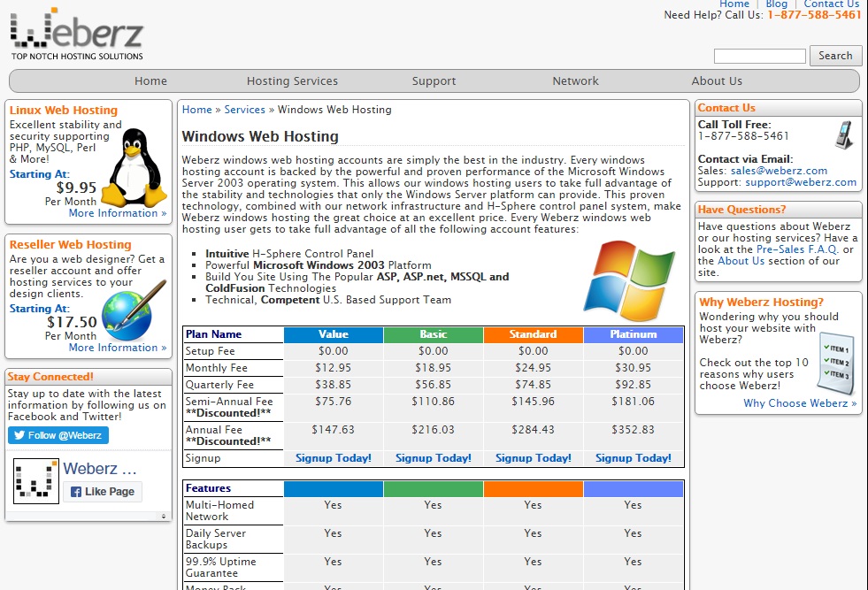Open the Hosting Services menu
868x590 pixels.
[292, 80]
